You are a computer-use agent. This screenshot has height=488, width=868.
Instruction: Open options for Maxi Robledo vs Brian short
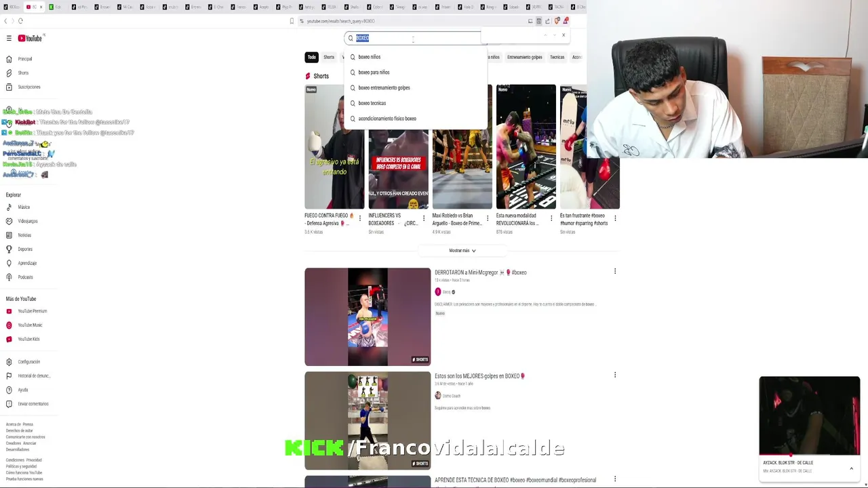[488, 218]
